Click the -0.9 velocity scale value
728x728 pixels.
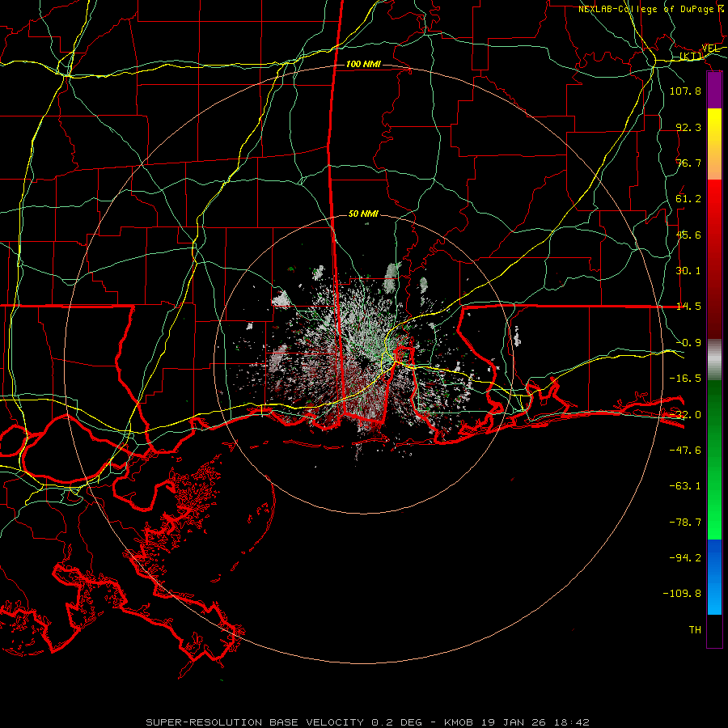(x=688, y=343)
